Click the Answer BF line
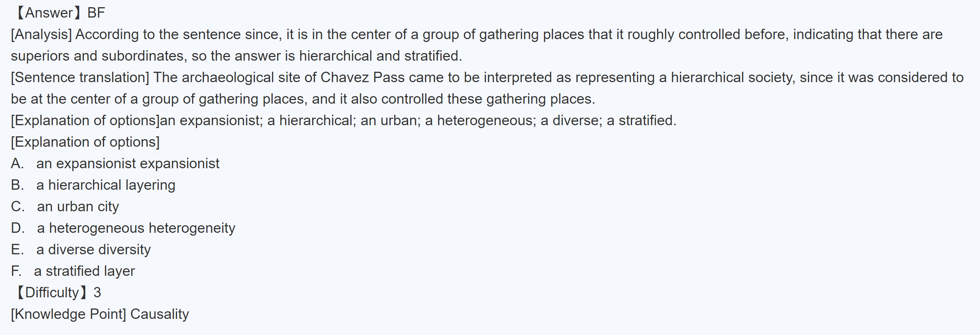The image size is (980, 335). (60, 13)
